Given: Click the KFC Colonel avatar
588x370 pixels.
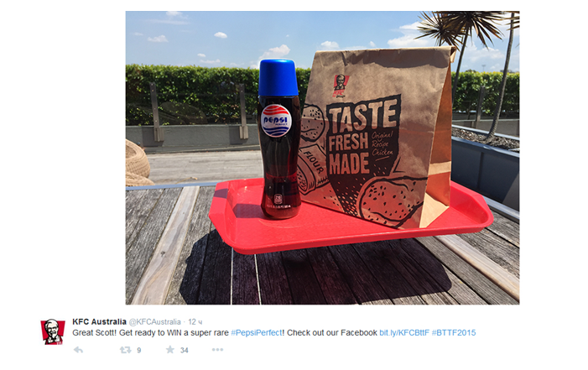Looking at the screenshot, I should (53, 331).
